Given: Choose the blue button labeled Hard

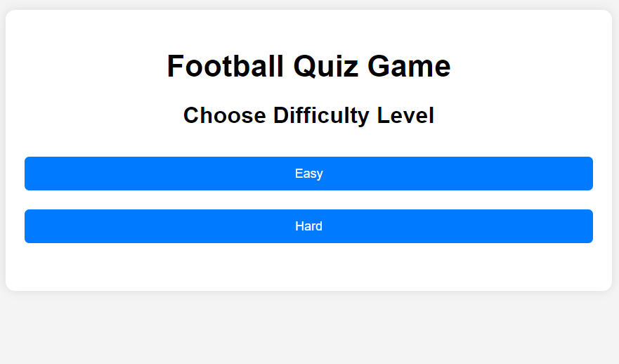Looking at the screenshot, I should (308, 226).
